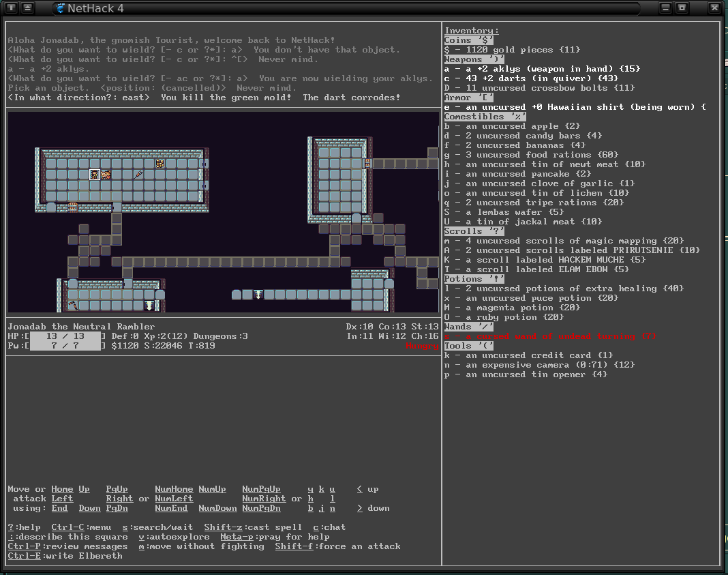Click the red Hungry status indicator
Image resolution: width=728 pixels, height=575 pixels.
(422, 346)
